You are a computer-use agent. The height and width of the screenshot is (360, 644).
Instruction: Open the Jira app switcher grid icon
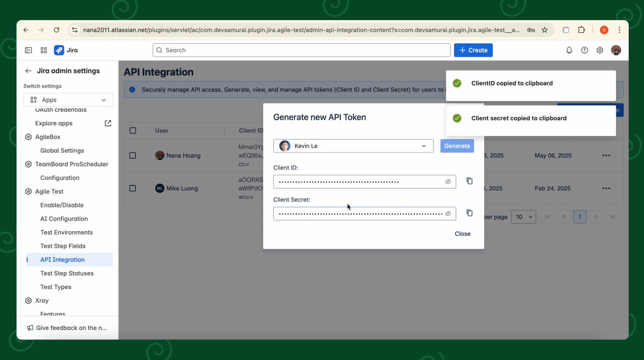click(x=43, y=50)
